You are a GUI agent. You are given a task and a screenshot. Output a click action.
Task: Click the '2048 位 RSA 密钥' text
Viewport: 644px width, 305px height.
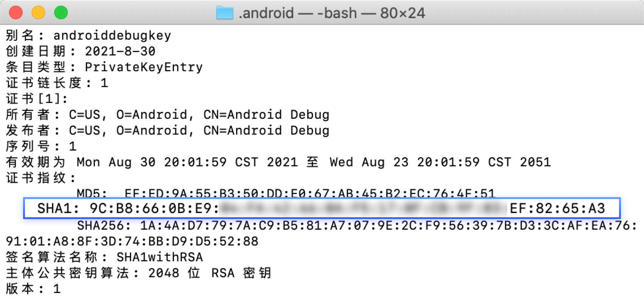pos(209,273)
